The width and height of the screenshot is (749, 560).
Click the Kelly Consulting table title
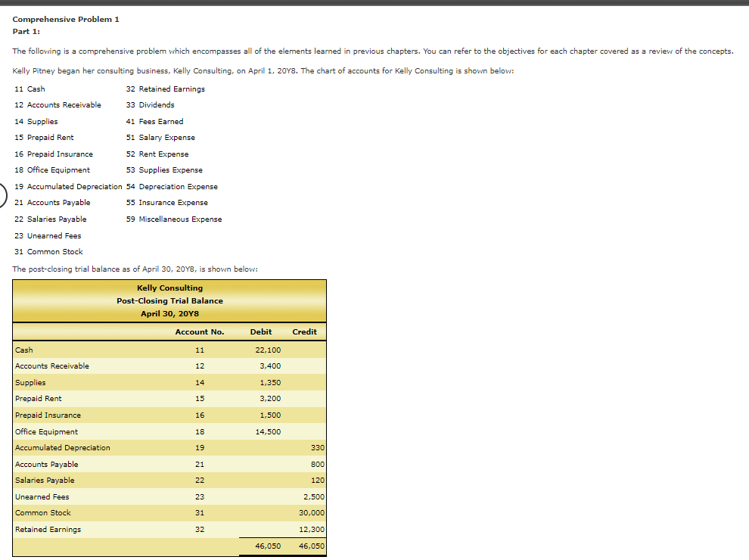coord(169,288)
